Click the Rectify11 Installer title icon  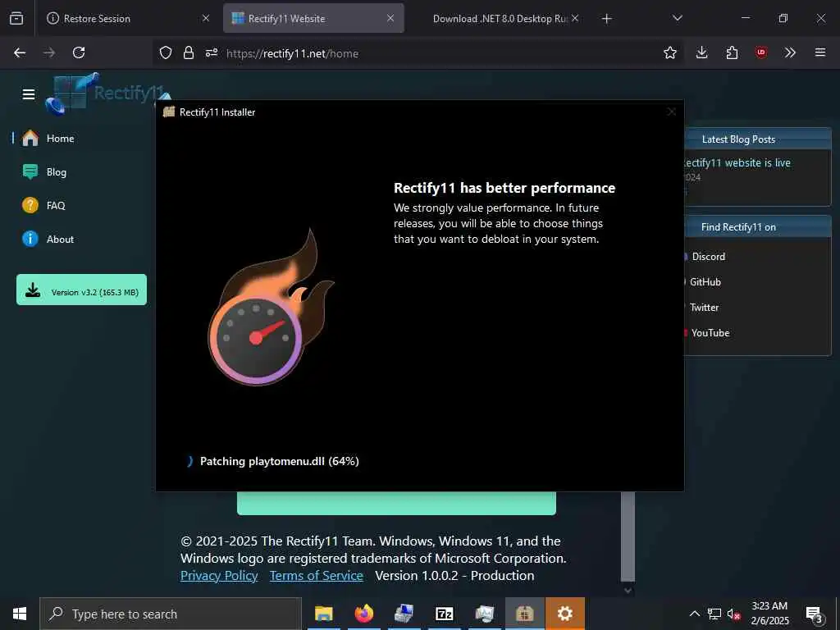click(x=169, y=112)
